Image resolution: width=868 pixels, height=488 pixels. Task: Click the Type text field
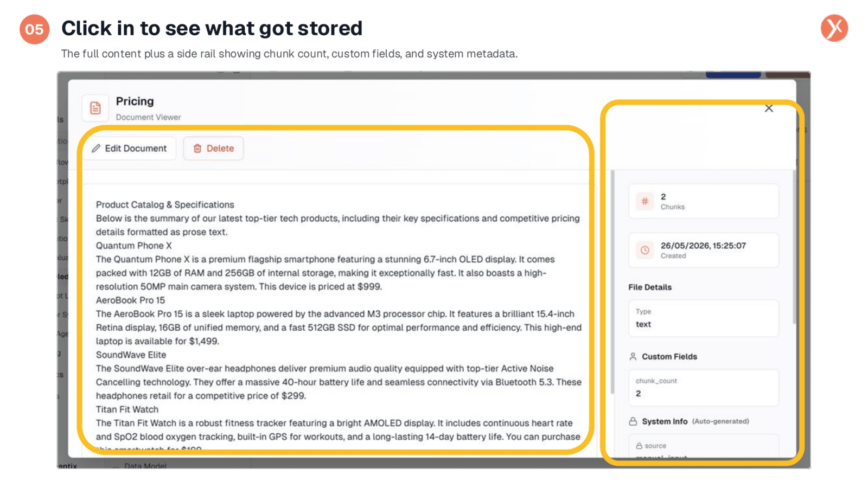704,318
